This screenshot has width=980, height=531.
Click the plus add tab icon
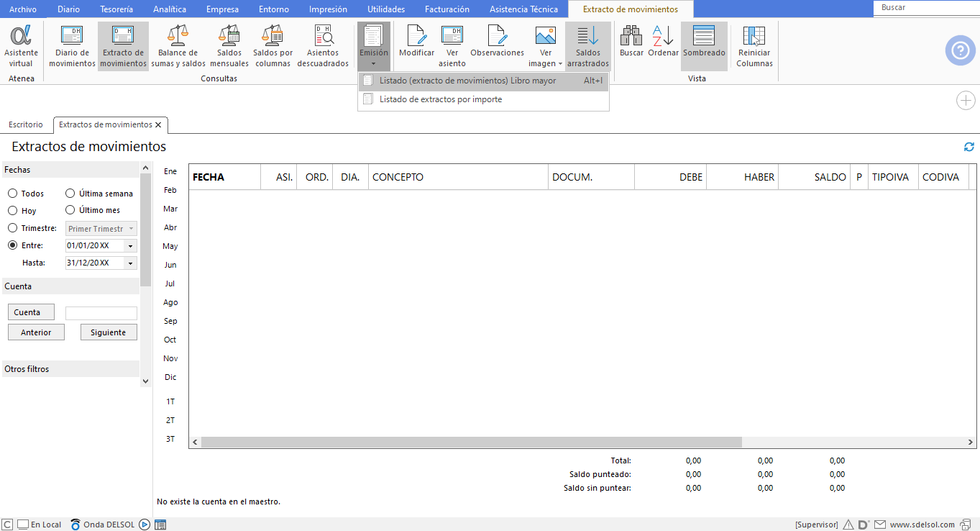[966, 101]
